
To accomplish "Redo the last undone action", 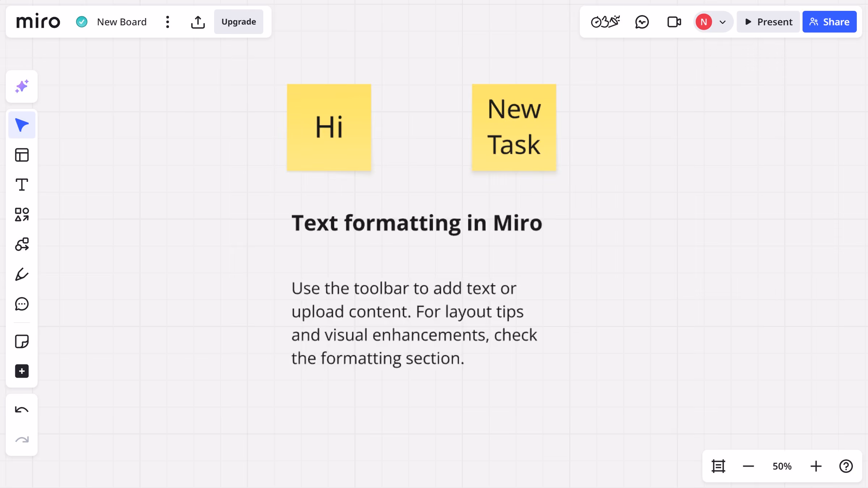I will (x=22, y=440).
